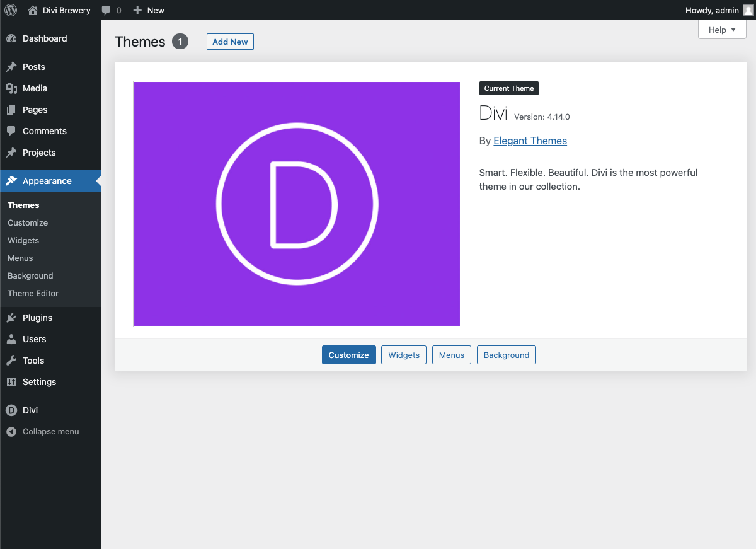Follow the Elegant Themes author link
The width and height of the screenshot is (756, 549).
tap(530, 141)
